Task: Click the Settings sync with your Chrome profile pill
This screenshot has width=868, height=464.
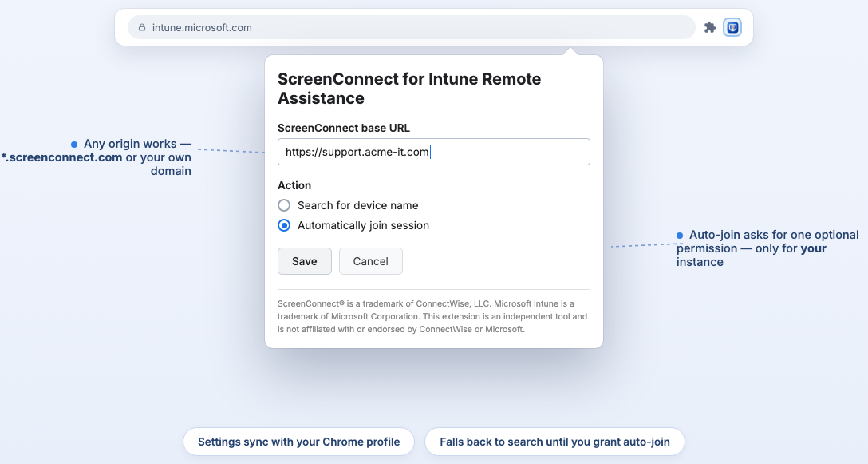Action: pos(299,442)
